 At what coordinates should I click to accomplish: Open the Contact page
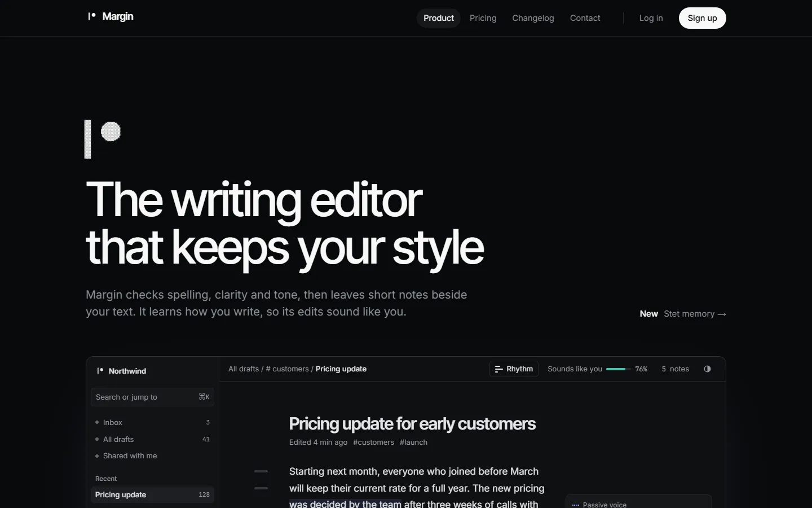point(585,18)
